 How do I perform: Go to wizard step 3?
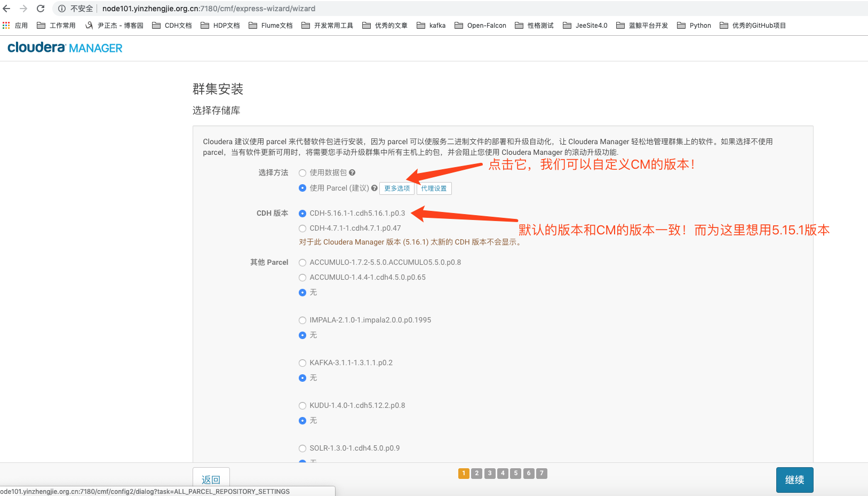click(x=490, y=473)
